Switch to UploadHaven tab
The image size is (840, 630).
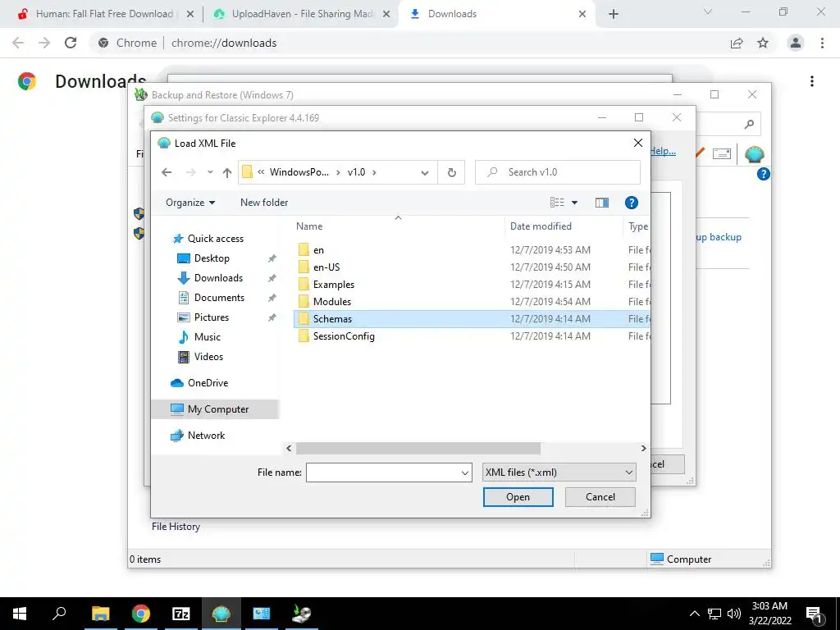pos(301,14)
